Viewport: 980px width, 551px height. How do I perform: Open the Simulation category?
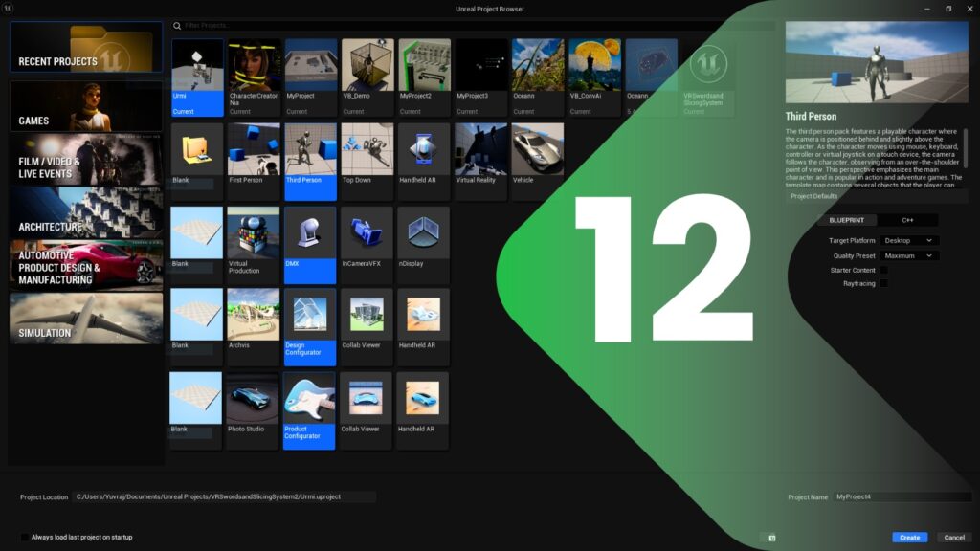(86, 319)
